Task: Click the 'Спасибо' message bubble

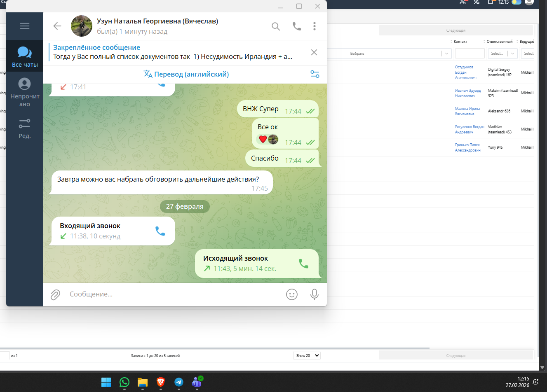Action: (282, 159)
